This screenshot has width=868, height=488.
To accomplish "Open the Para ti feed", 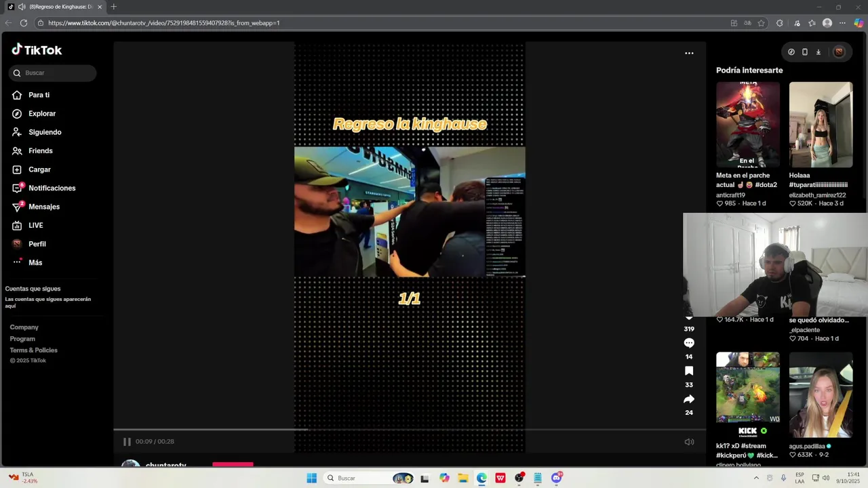I will (31, 95).
